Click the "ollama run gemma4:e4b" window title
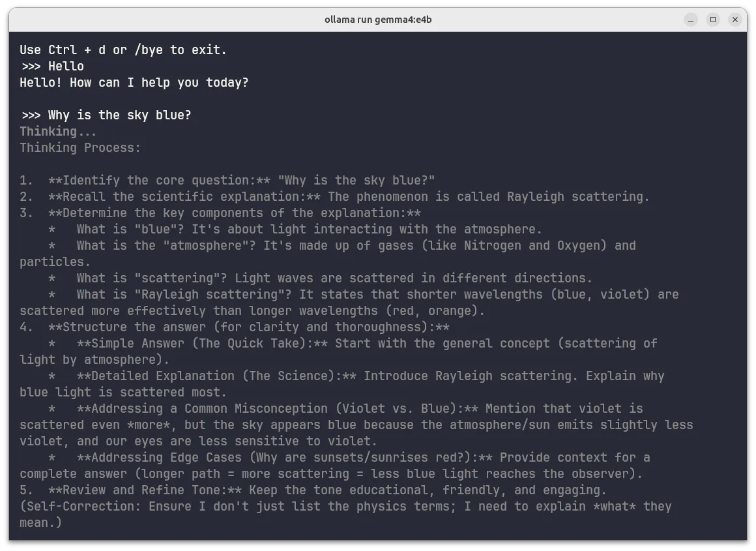The width and height of the screenshot is (756, 551). [378, 20]
